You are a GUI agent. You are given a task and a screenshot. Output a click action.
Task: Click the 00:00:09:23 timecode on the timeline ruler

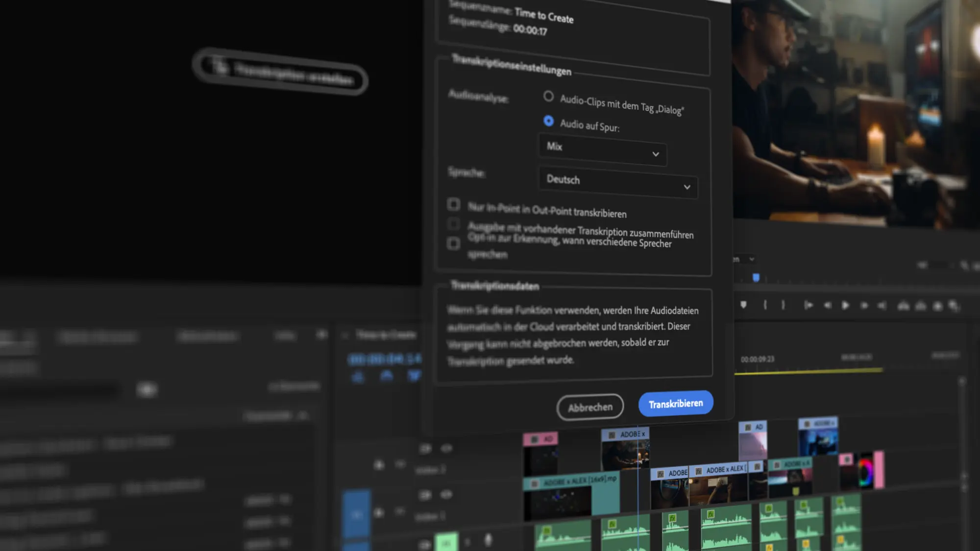click(x=758, y=359)
